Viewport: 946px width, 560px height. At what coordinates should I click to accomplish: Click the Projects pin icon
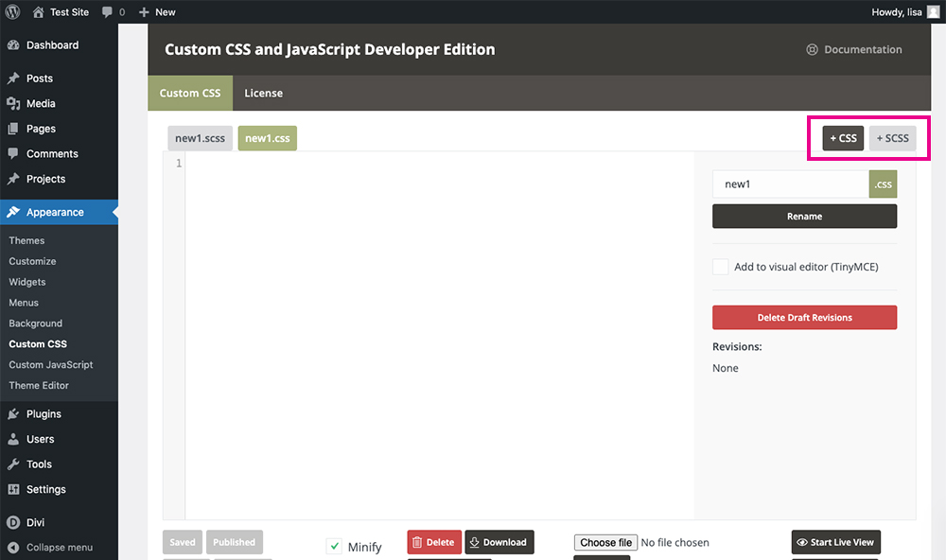[x=13, y=179]
